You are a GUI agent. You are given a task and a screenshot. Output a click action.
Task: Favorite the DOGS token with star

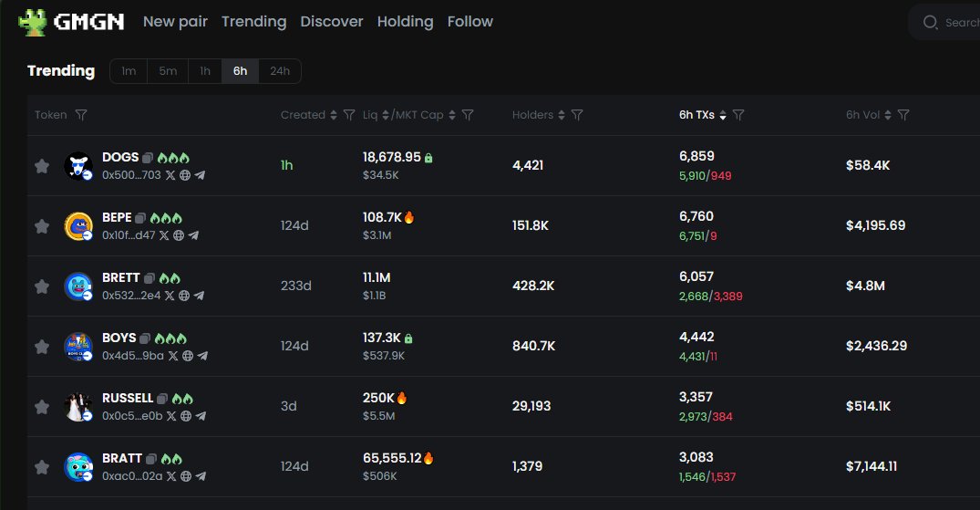point(42,166)
